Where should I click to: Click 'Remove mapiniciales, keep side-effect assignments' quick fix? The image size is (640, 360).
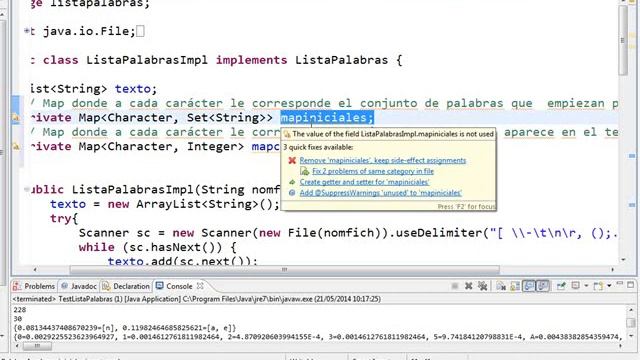[x=382, y=160]
